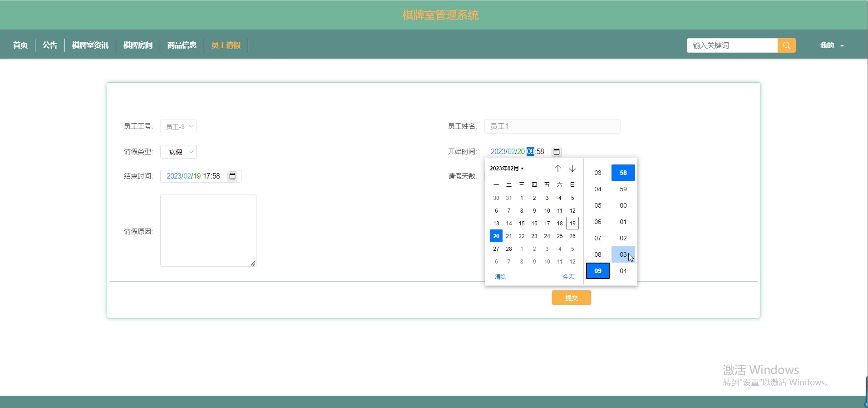The height and width of the screenshot is (408, 868).
Task: Choose highlighted minute 03 in the minute column
Action: coord(623,254)
